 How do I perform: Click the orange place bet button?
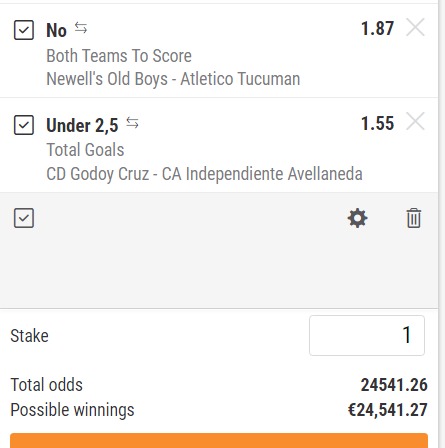point(219,441)
